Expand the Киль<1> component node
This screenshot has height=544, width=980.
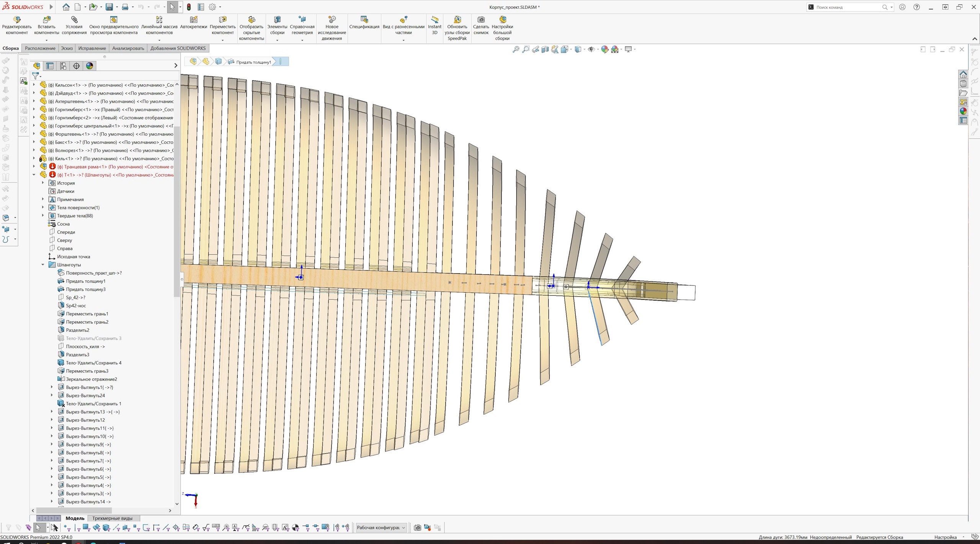(34, 159)
